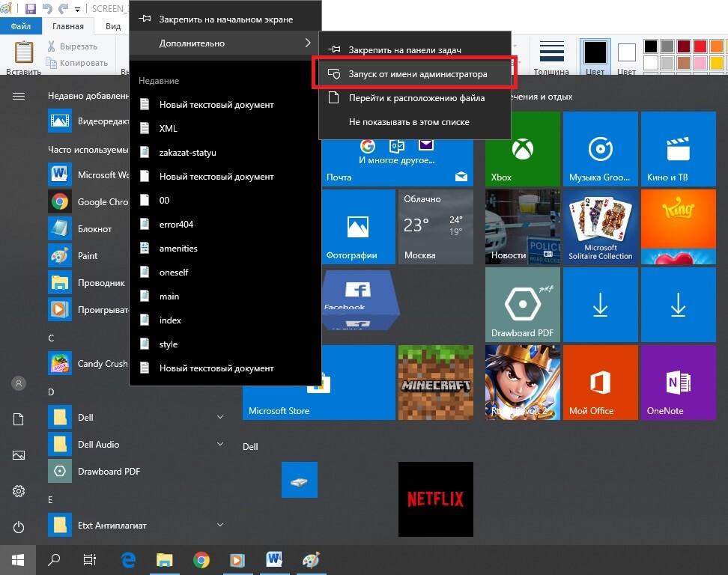Open the News (Новости) tile
Image resolution: width=728 pixels, height=575 pixels.
point(522,227)
